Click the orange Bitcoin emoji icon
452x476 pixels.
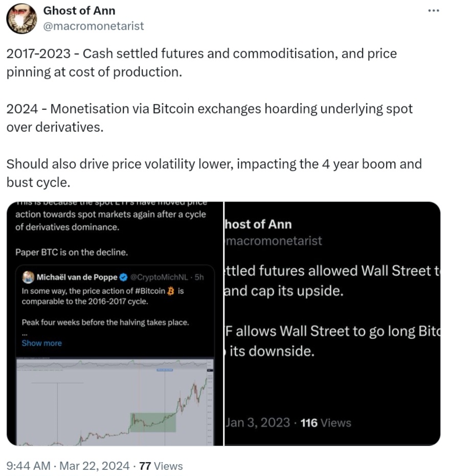click(x=172, y=291)
